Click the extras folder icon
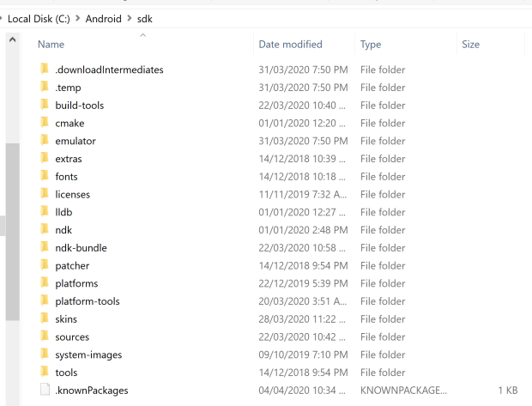The width and height of the screenshot is (532, 406). pyautogui.click(x=45, y=158)
